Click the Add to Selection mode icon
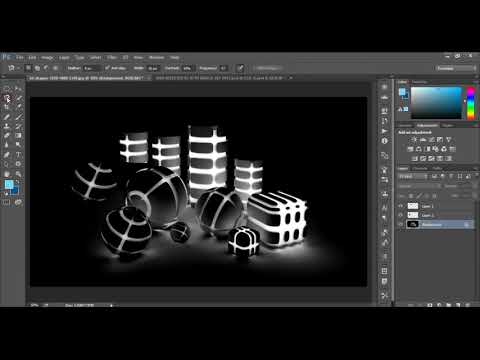This screenshot has width=480, height=360. [x=37, y=68]
